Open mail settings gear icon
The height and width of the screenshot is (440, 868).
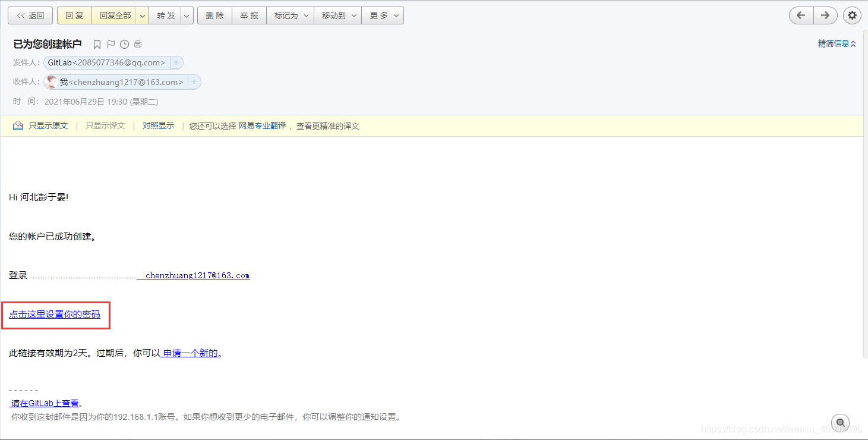[x=853, y=15]
